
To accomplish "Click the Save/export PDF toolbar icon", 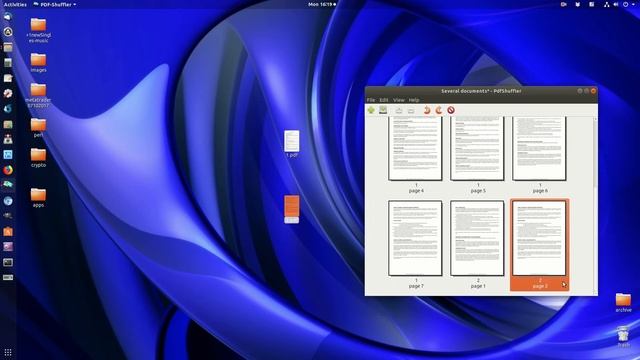I will tap(383, 110).
